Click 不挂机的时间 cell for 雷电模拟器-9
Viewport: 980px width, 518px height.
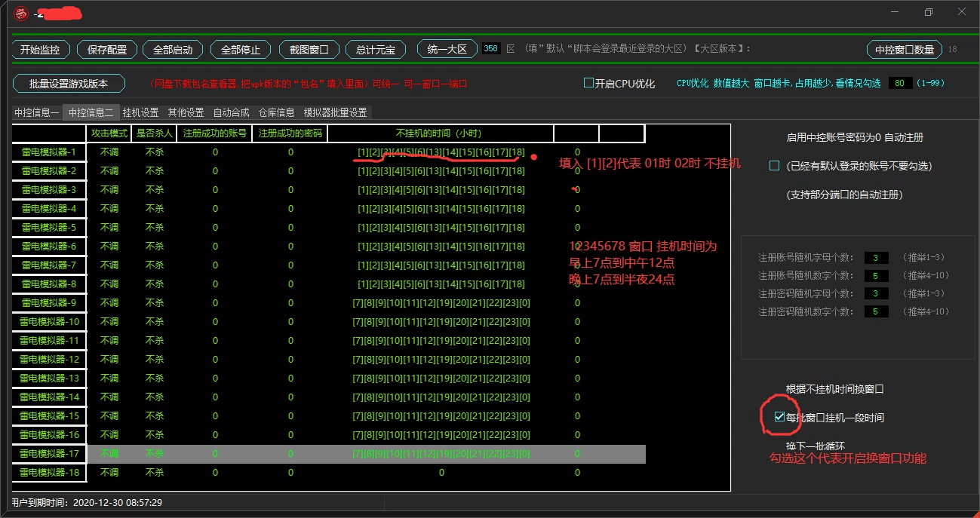tap(441, 303)
